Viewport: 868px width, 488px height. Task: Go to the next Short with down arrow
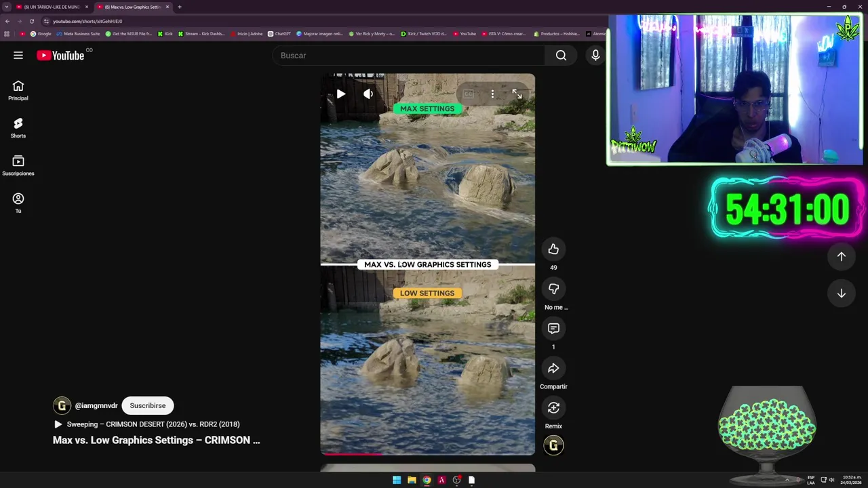[x=841, y=293]
